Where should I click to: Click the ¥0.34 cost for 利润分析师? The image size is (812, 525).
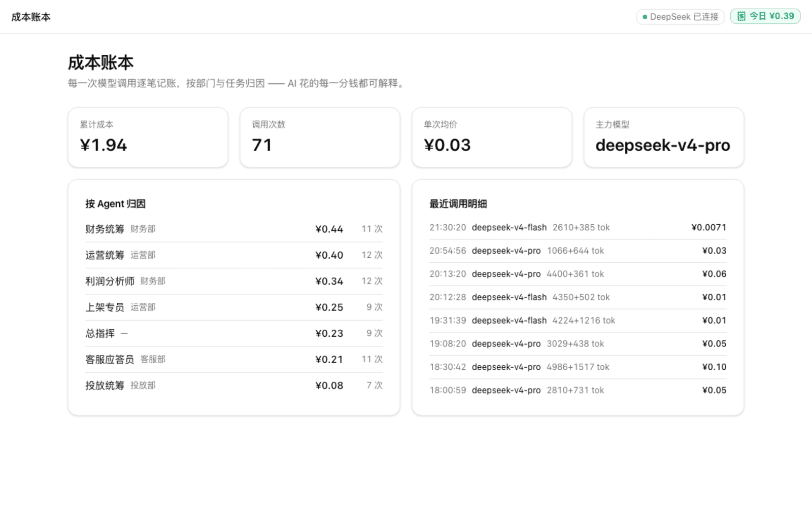329,281
